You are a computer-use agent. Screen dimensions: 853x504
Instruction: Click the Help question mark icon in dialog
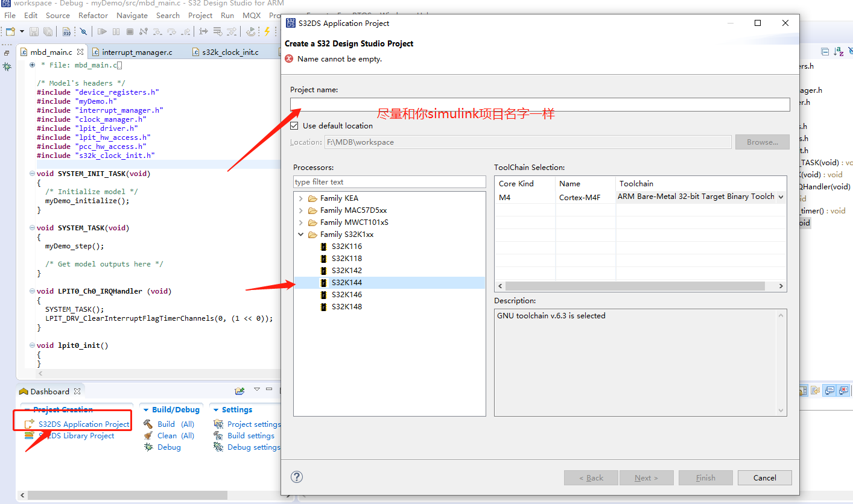[x=296, y=477]
